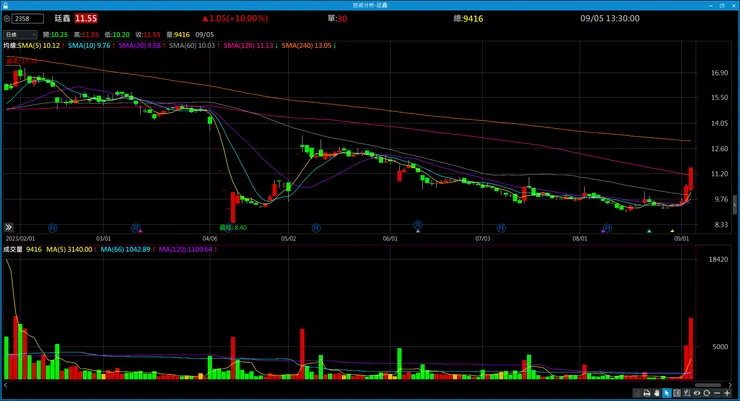Open the 日線 chart period dropdown
740x401 pixels.
point(20,34)
